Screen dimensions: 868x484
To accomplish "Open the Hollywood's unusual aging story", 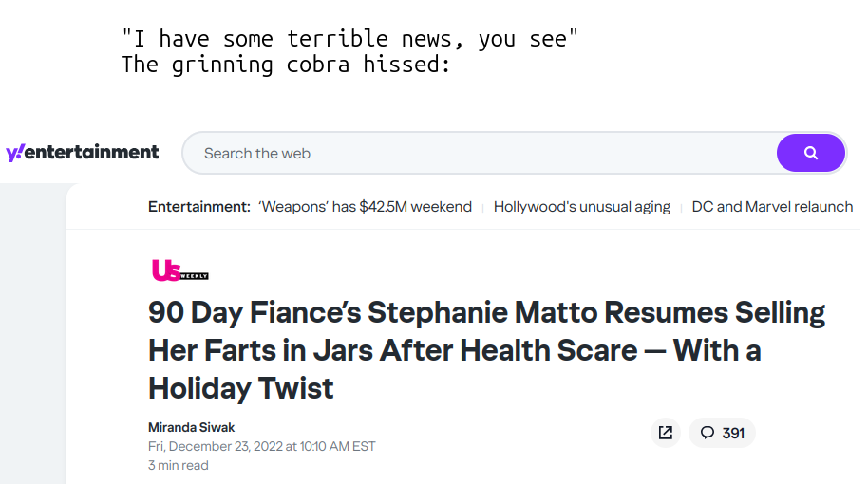I will (582, 207).
